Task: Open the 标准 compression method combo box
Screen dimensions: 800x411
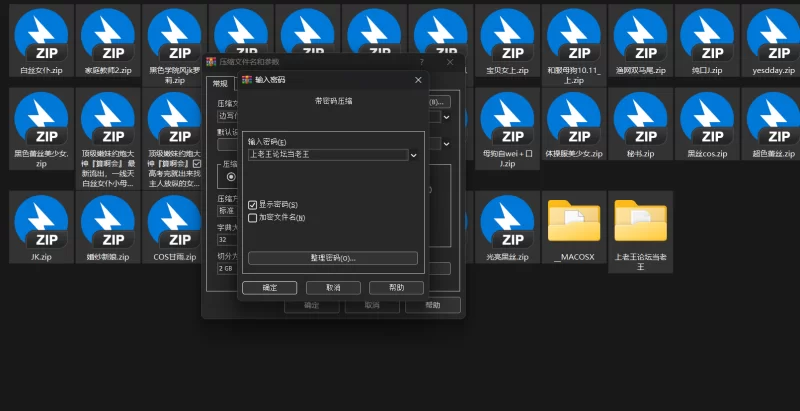Action: pos(227,211)
